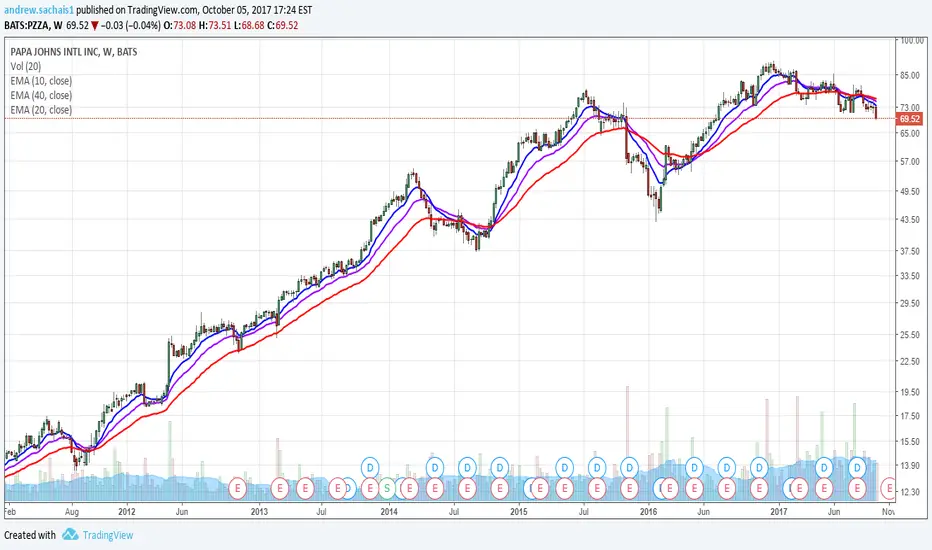Click the EMA (10, close) indicator label
Screen dimensions: 932x550
pyautogui.click(x=41, y=81)
